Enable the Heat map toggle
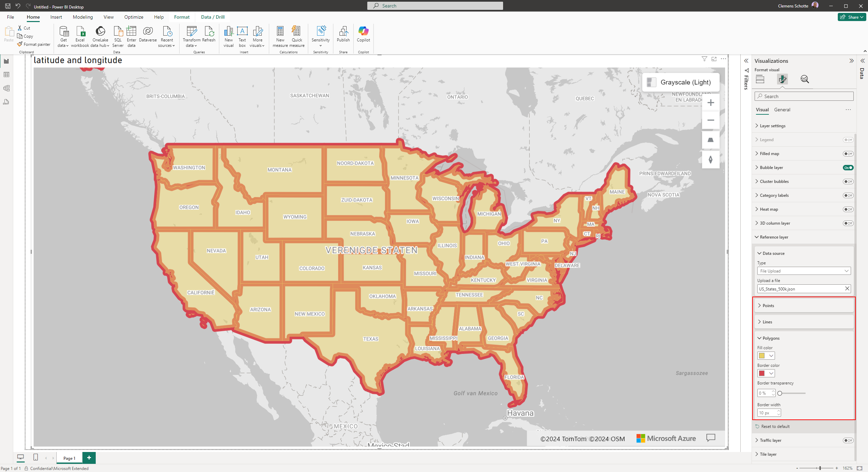The width and height of the screenshot is (868, 472). 848,209
